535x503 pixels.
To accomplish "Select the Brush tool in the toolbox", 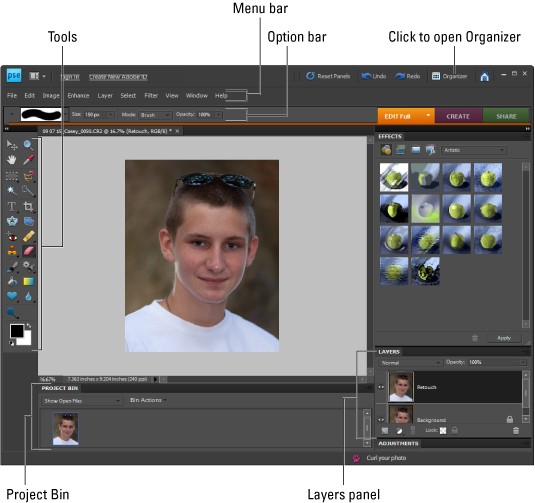I will (x=12, y=266).
